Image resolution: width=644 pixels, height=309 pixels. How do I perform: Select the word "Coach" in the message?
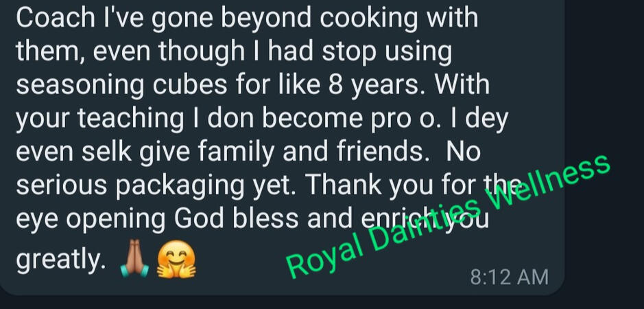56,18
